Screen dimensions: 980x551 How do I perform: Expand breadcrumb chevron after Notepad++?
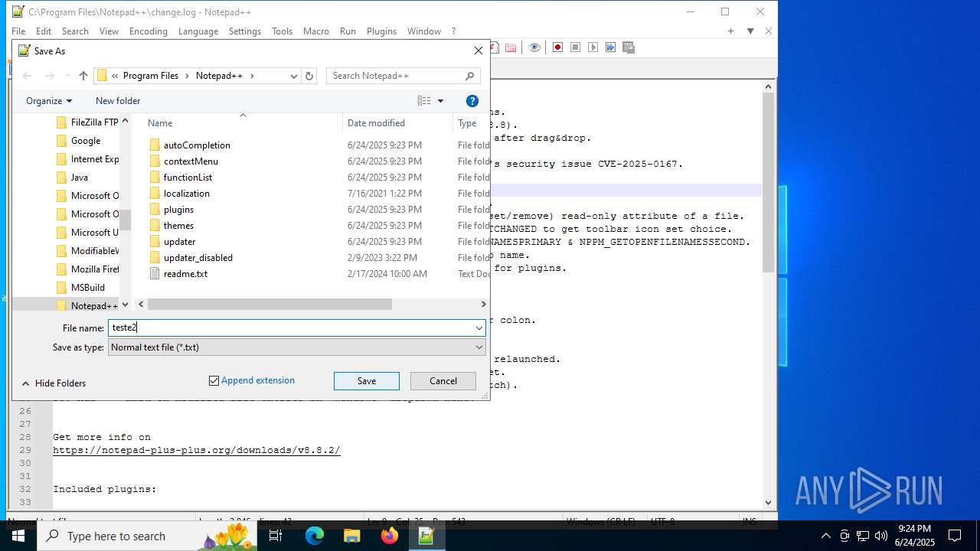(252, 76)
